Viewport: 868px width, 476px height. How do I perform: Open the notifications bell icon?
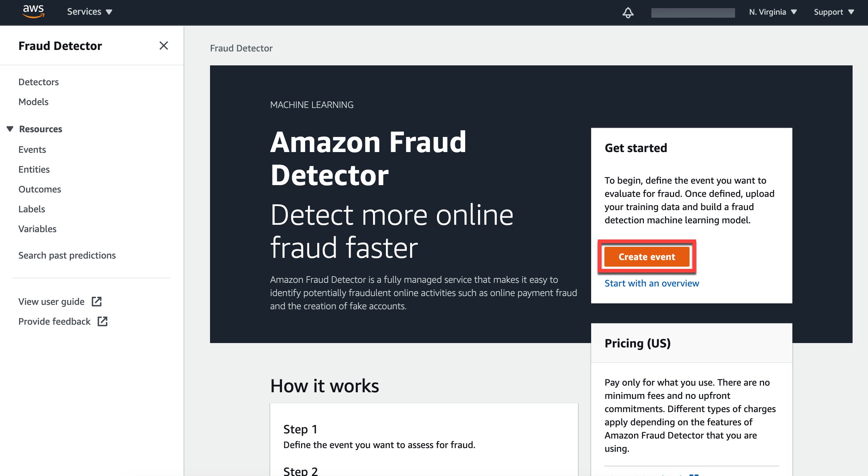pos(628,12)
